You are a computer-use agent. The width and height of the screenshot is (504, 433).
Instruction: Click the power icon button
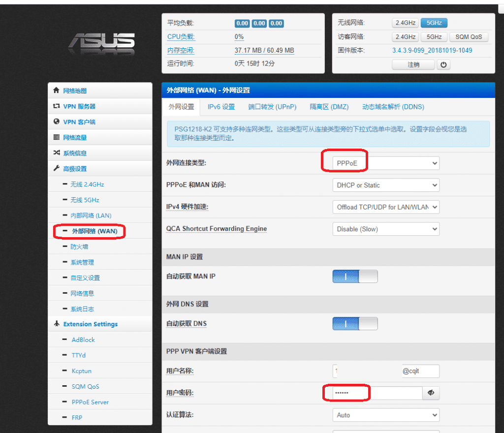point(443,64)
